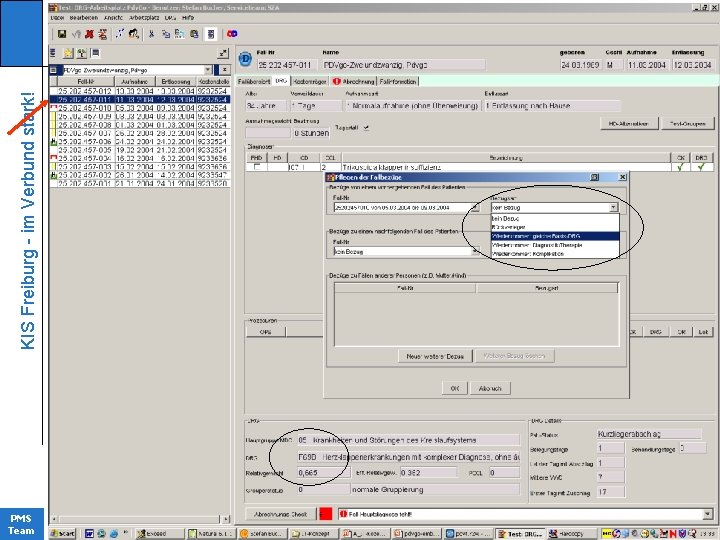Select 'kein Bezug' in the open list

555,219
